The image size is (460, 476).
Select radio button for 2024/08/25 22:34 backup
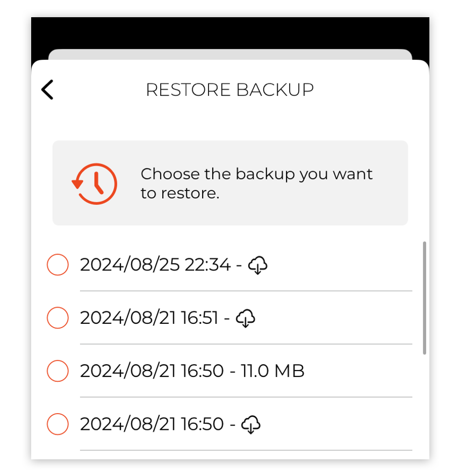click(x=57, y=265)
